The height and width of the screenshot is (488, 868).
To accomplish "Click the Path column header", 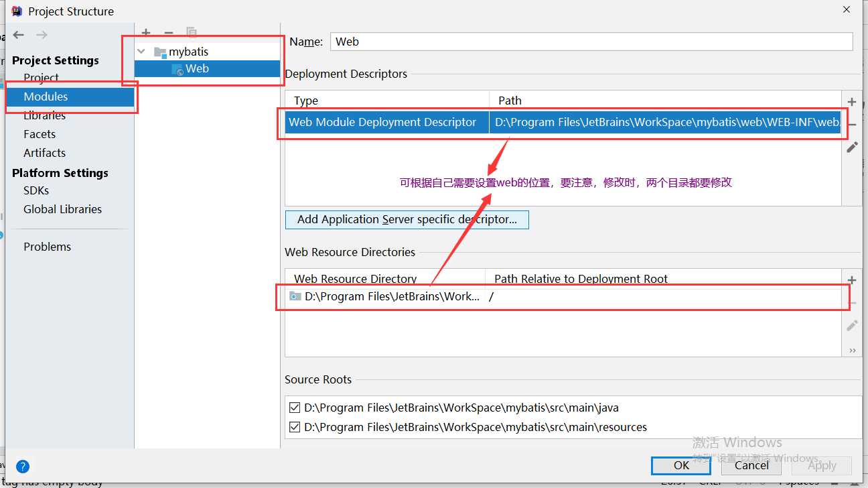I will [510, 101].
